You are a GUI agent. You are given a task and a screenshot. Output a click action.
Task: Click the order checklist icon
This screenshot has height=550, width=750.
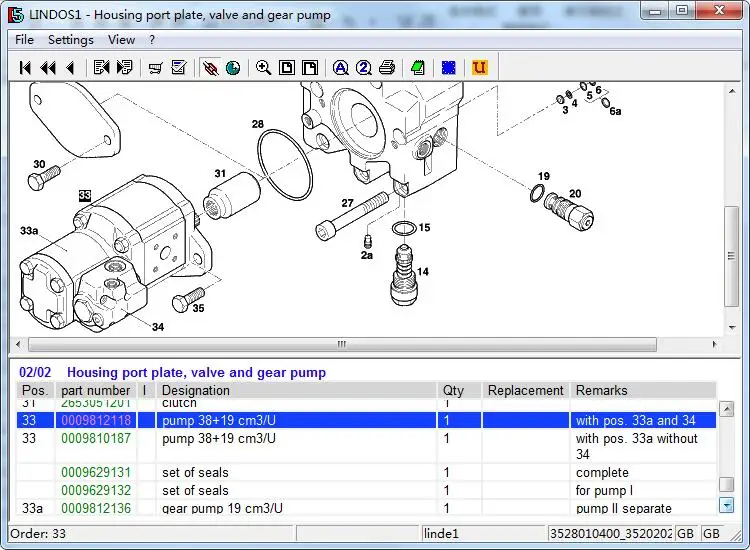point(179,67)
